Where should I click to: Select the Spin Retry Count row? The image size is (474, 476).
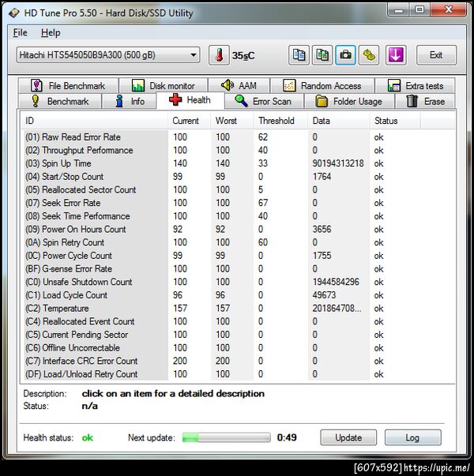238,242
